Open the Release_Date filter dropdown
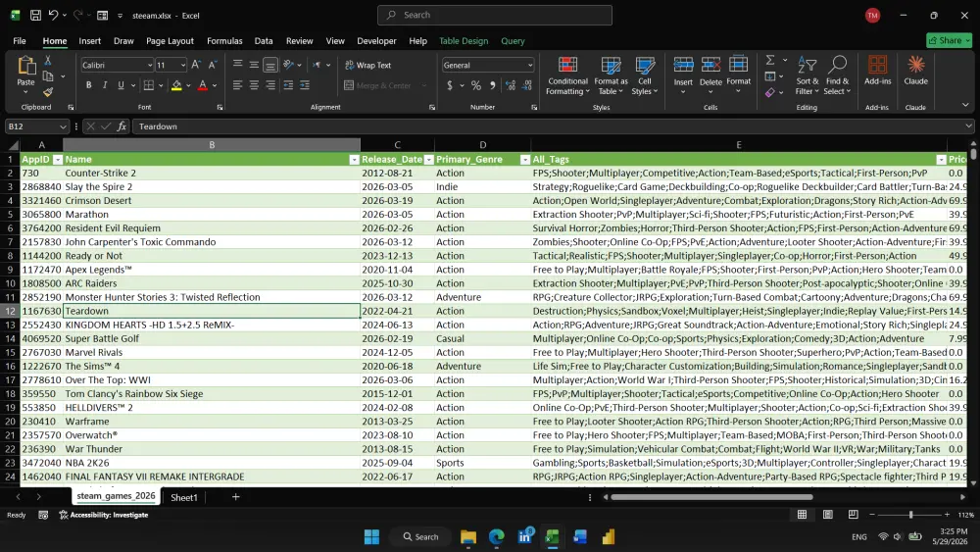 point(429,160)
